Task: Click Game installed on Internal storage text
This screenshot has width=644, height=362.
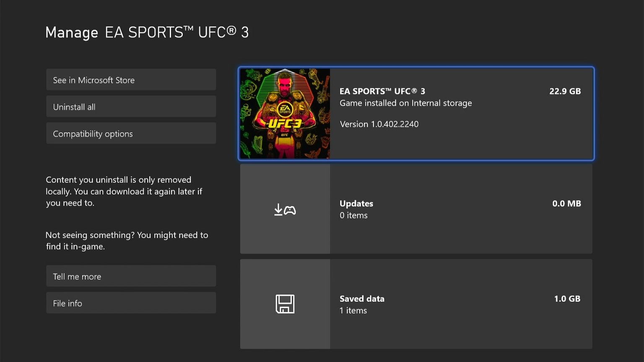Action: click(x=405, y=103)
